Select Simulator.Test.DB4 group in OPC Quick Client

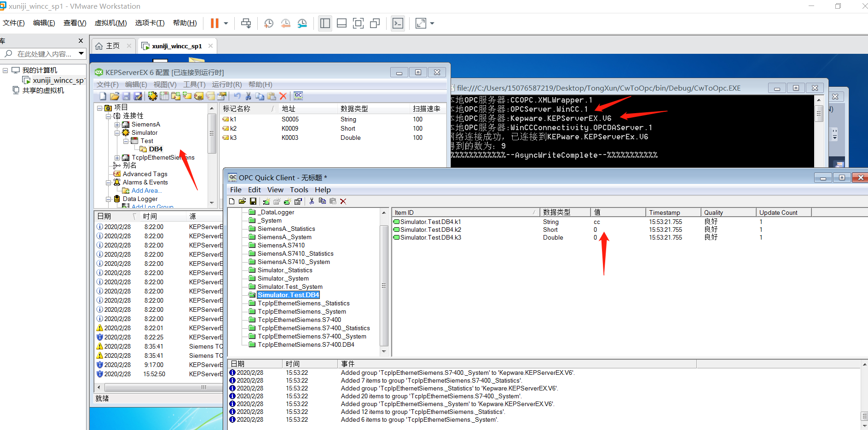pyautogui.click(x=288, y=295)
